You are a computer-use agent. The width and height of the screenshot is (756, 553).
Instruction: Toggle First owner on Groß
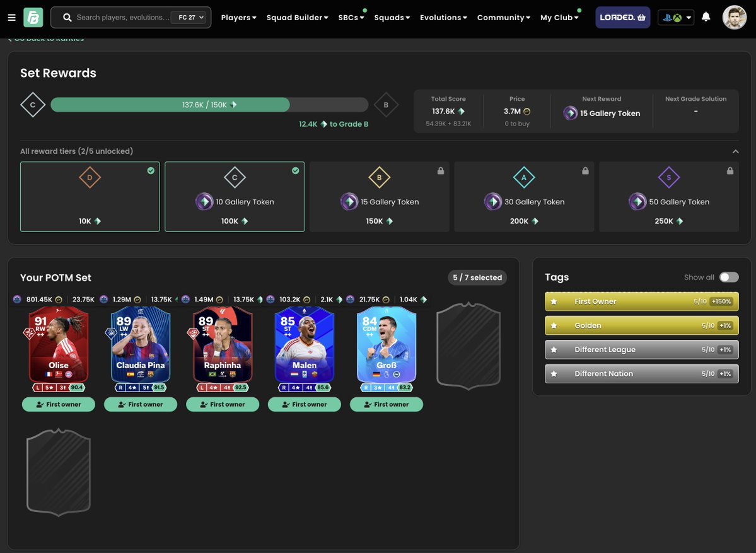(386, 405)
